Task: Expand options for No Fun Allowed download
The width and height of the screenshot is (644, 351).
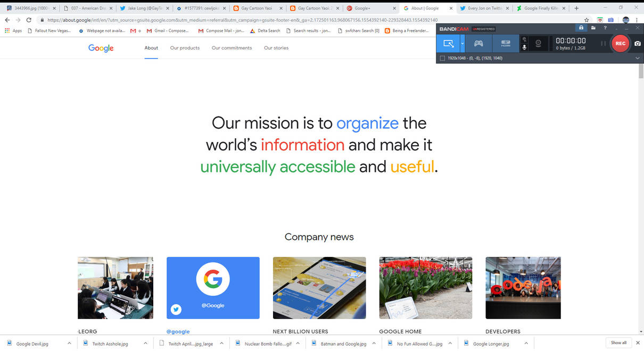Action: (450, 344)
